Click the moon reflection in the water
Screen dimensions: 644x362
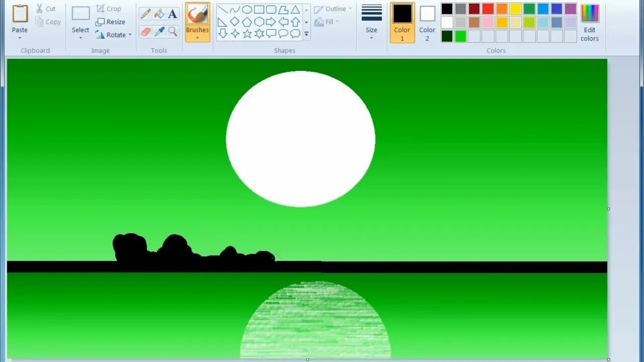click(315, 319)
